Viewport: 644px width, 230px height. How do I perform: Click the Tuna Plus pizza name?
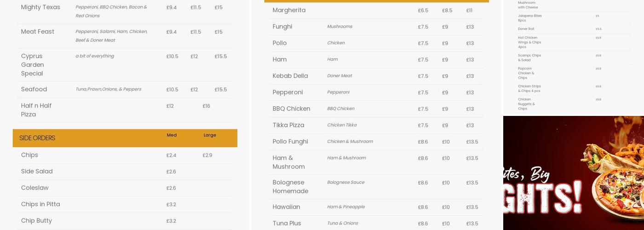point(287,224)
